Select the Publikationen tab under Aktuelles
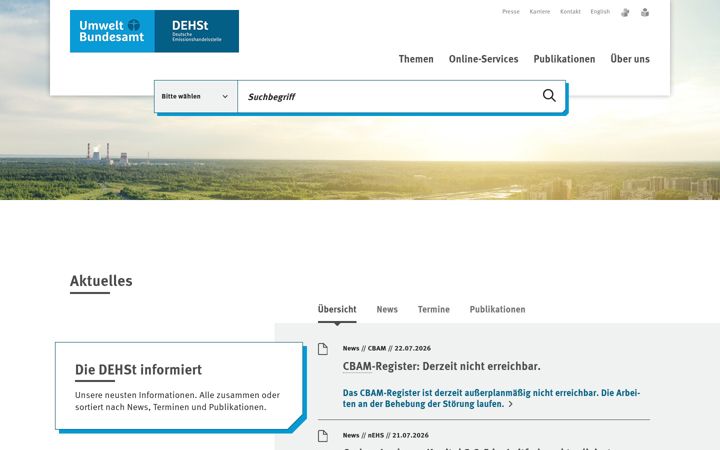 click(497, 309)
